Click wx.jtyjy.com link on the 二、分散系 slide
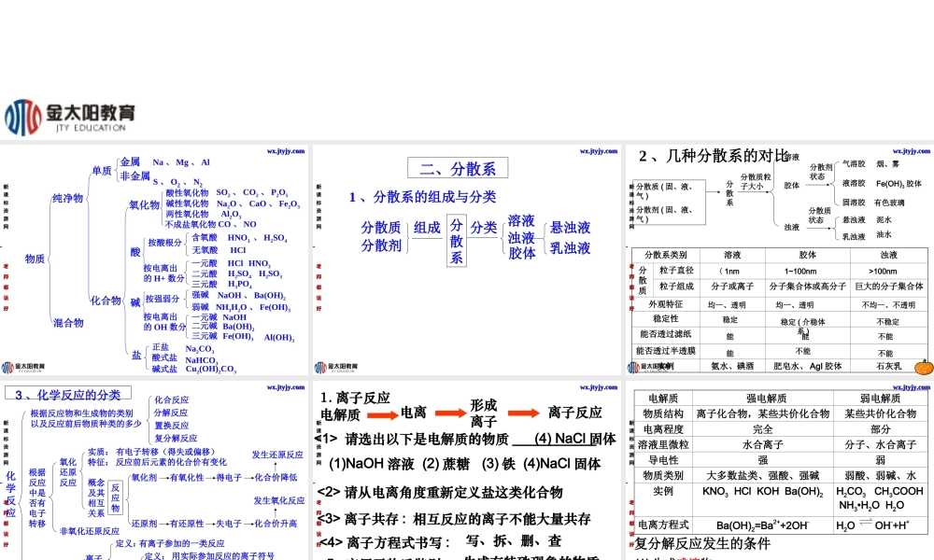This screenshot has width=934, height=560. [599, 151]
